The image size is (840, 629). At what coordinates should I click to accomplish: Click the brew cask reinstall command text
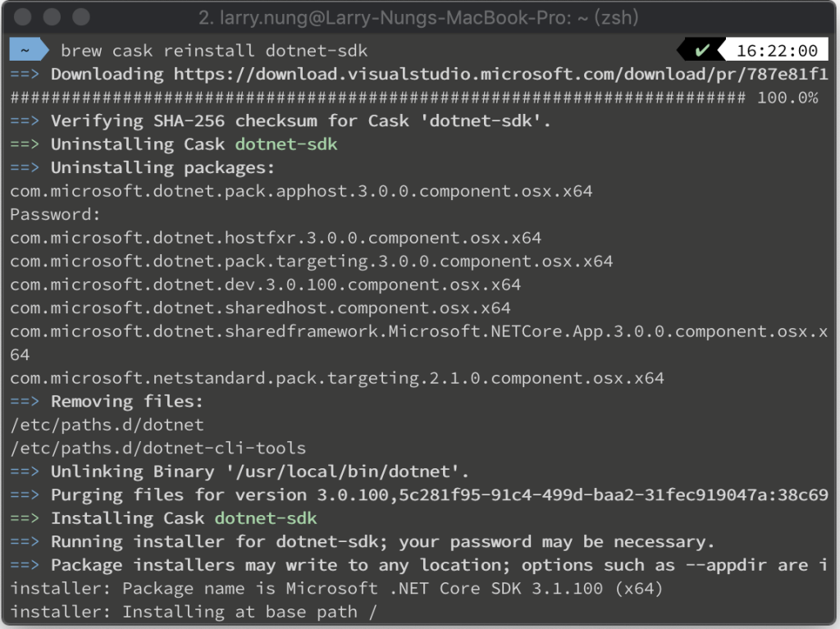click(214, 50)
